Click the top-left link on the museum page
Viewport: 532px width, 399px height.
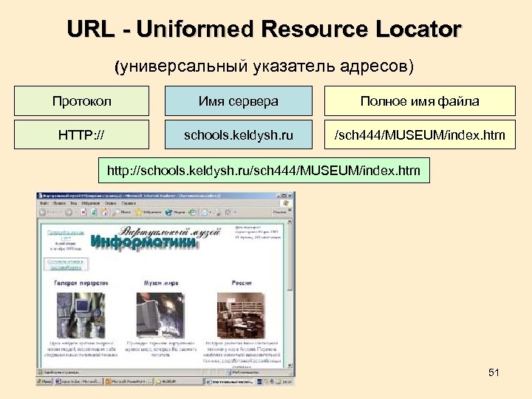pyautogui.click(x=66, y=235)
